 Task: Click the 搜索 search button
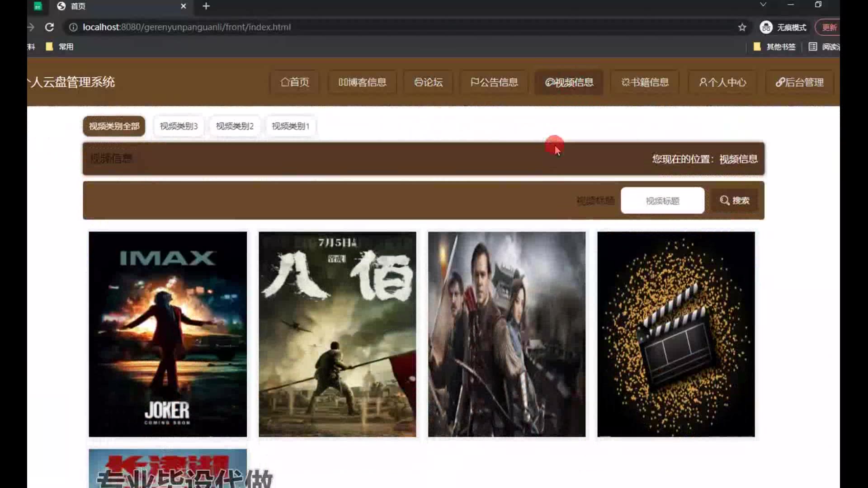(735, 201)
